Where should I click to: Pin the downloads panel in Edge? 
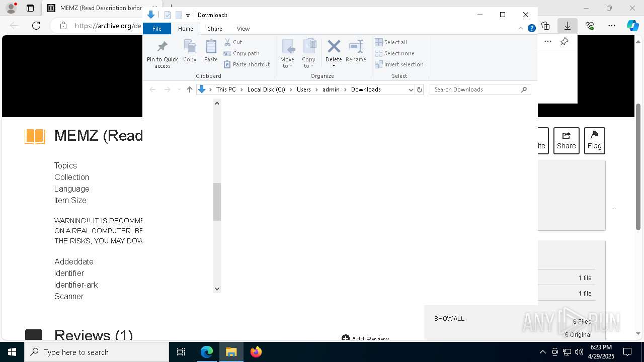click(565, 42)
